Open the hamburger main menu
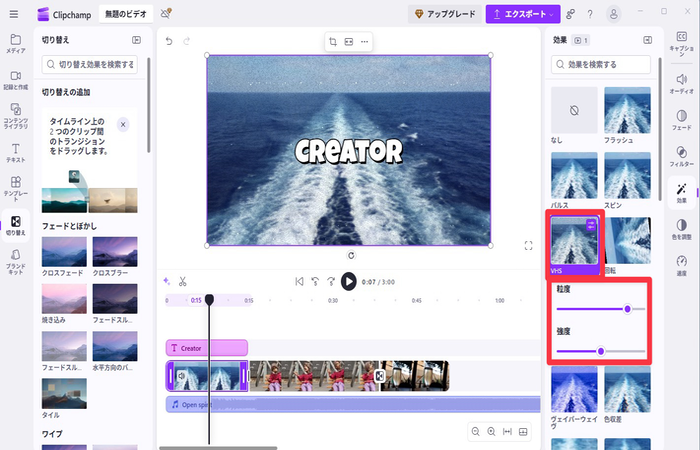The height and width of the screenshot is (450, 700). click(16, 13)
